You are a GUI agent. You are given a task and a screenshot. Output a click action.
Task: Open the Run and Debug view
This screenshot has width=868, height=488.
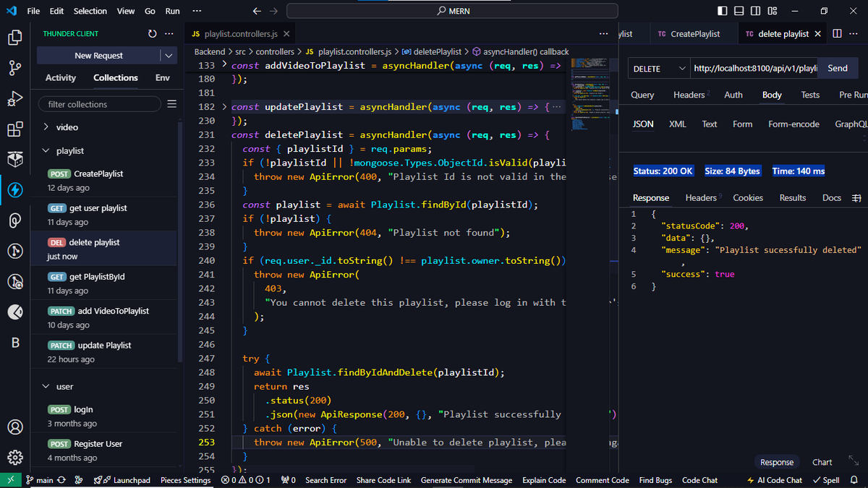tap(15, 99)
